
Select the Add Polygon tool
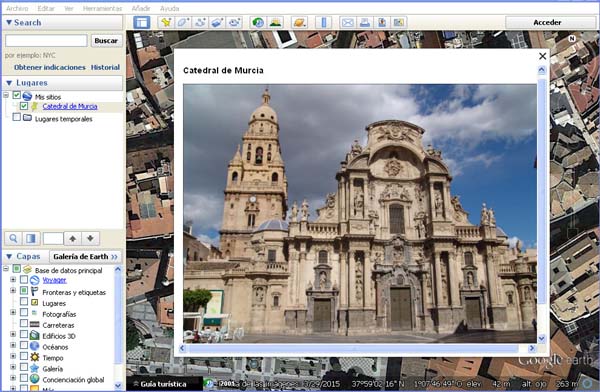(183, 22)
